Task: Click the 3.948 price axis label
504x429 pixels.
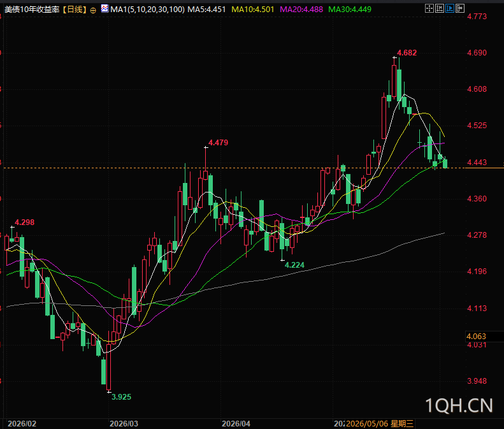Action: (477, 381)
